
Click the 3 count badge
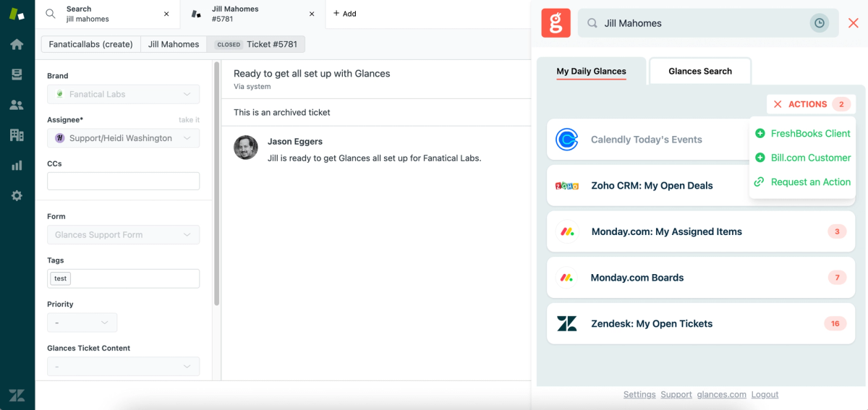tap(837, 232)
